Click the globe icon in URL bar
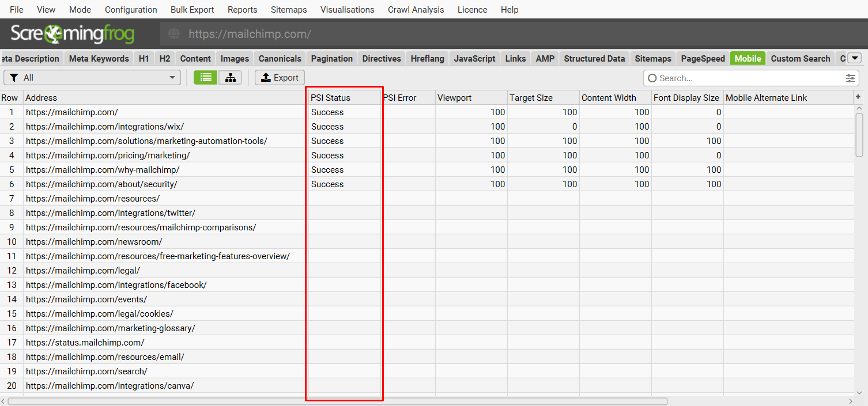Viewport: 868px width, 406px height. pos(173,34)
